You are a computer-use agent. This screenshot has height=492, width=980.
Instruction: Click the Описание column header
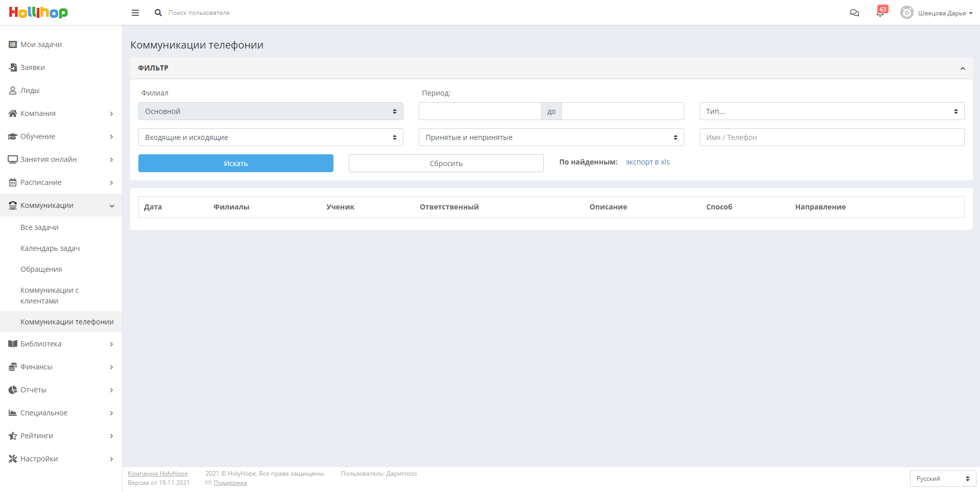click(x=608, y=207)
